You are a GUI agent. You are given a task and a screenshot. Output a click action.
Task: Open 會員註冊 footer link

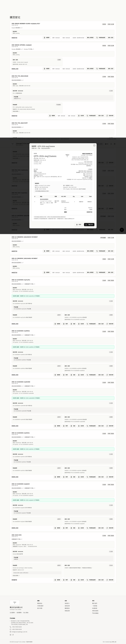[67, 606]
